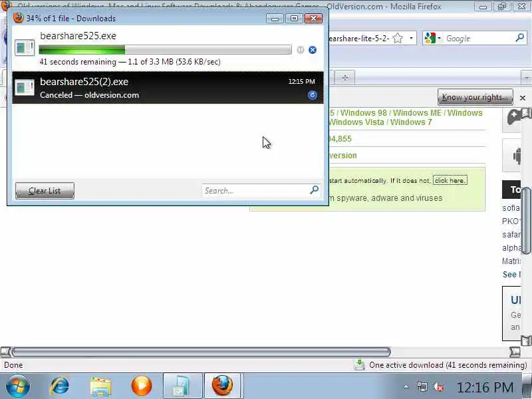This screenshot has height=399, width=532.
Task: Click the URL bar showing earshare-lite-5-2
Action: click(x=360, y=39)
